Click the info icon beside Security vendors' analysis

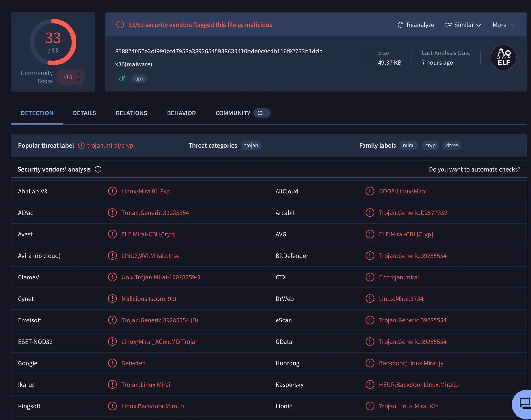tap(98, 169)
